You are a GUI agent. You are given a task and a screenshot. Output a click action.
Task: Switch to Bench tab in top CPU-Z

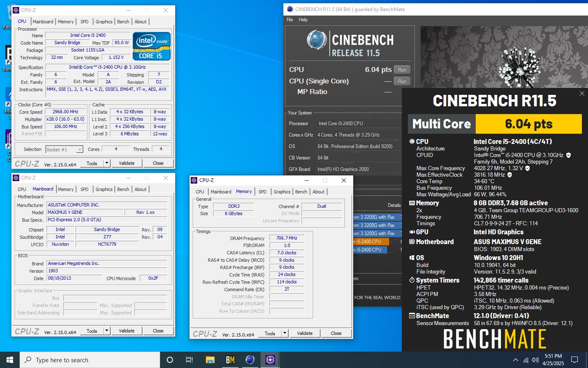point(123,22)
